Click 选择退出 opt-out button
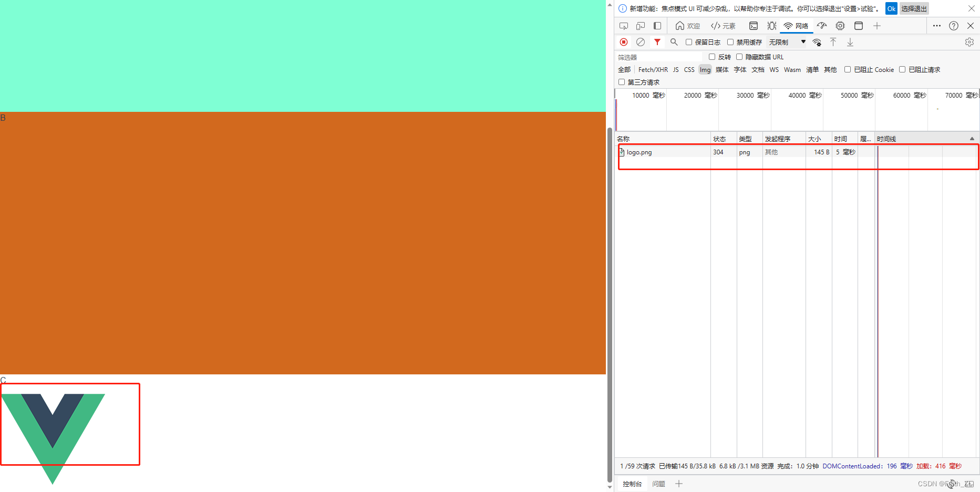Viewport: 980px width, 492px height. (x=914, y=8)
